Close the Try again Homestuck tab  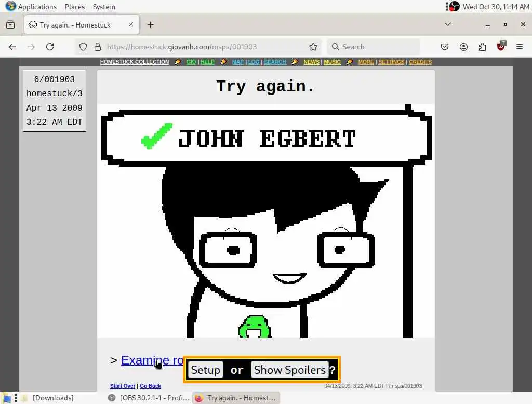coord(131,24)
